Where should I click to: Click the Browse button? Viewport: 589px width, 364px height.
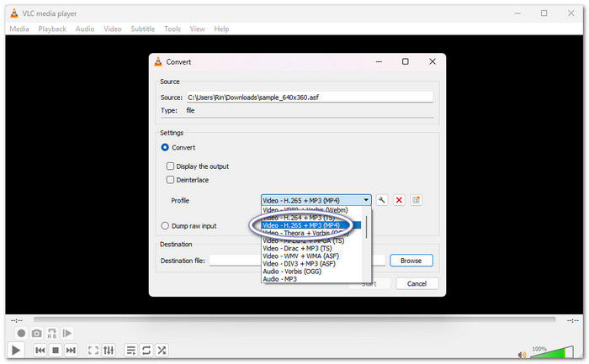(x=411, y=261)
